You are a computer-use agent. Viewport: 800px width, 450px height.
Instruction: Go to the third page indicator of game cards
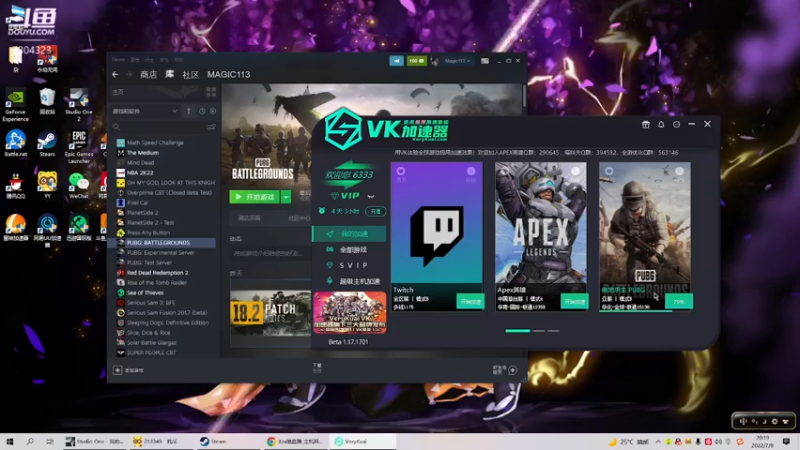point(553,331)
